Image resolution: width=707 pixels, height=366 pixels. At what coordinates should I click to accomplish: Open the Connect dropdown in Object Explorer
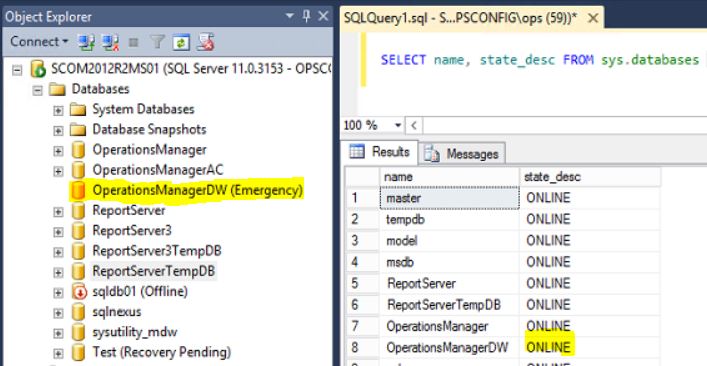(39, 42)
